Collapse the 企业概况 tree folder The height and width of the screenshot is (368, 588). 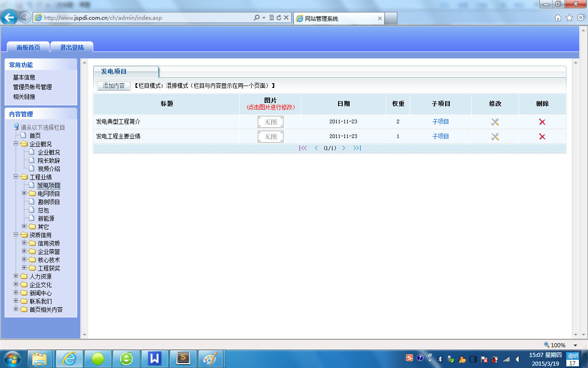pos(16,144)
